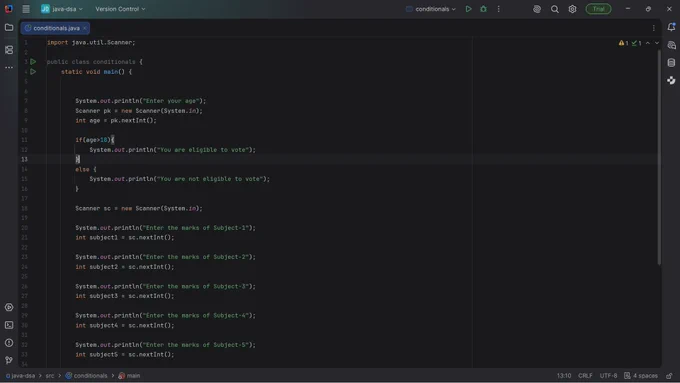Open the AI assistant icon in toolbar
Viewport: 680px width, 383px height.
tap(537, 9)
